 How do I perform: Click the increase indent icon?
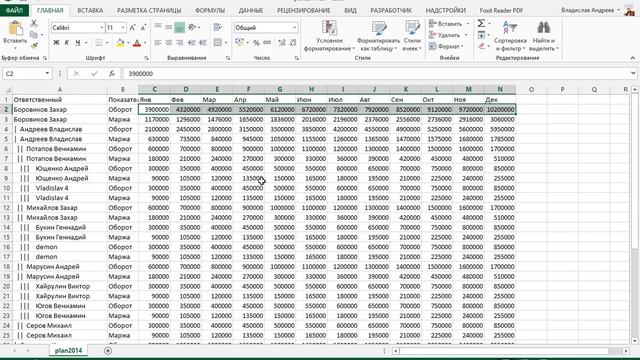(x=202, y=42)
